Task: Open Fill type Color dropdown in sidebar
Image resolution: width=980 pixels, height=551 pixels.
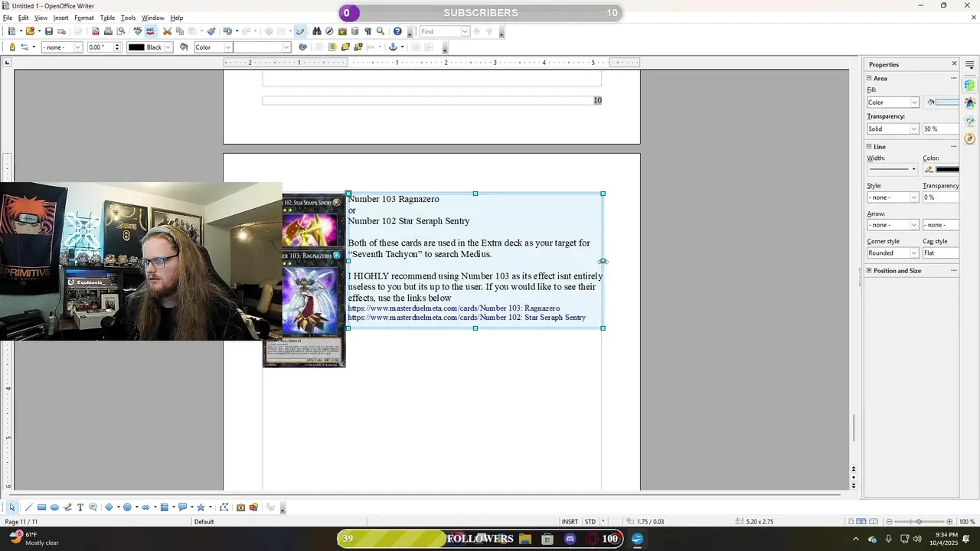Action: [x=893, y=103]
